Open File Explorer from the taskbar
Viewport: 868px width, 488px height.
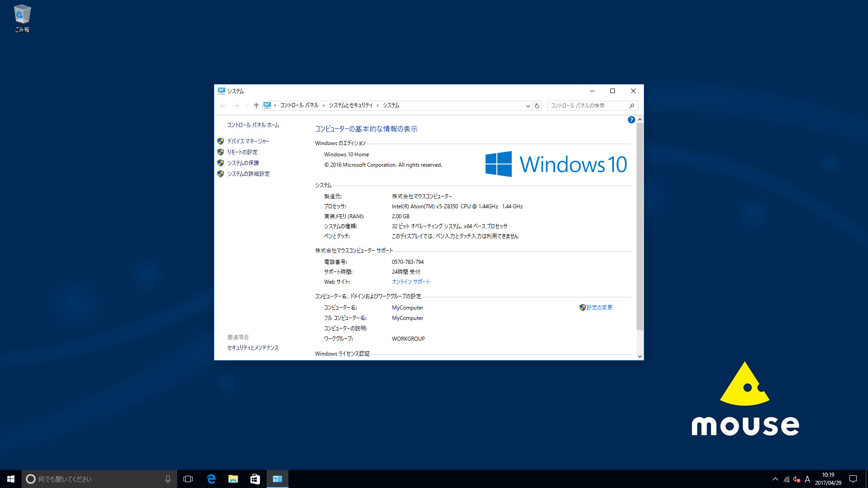pos(233,479)
